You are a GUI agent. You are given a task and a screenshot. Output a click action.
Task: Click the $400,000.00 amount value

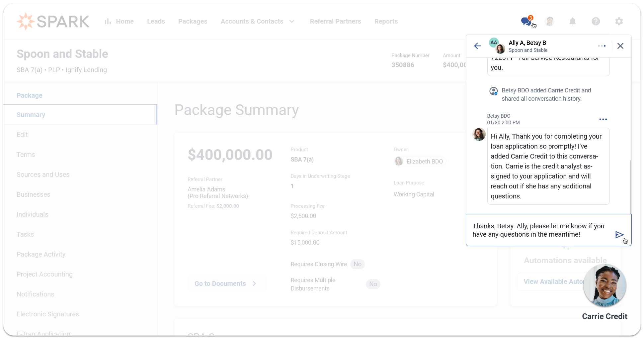coord(230,155)
